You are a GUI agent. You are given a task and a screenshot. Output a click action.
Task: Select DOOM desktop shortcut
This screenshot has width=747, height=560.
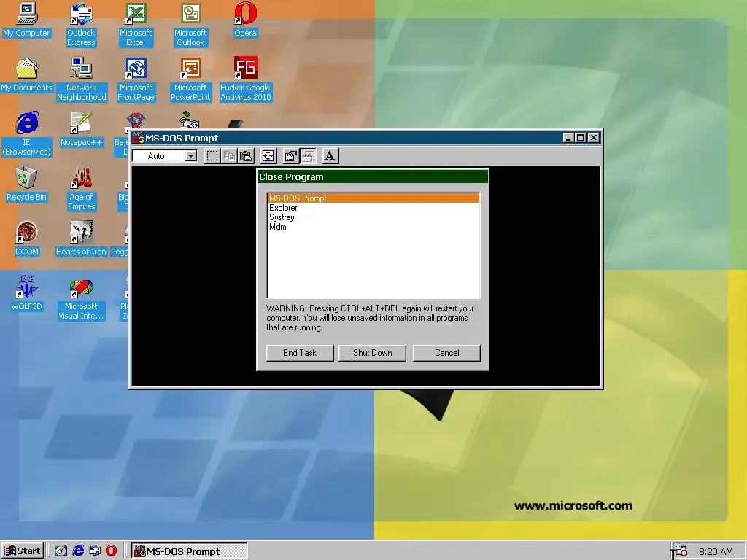[26, 239]
